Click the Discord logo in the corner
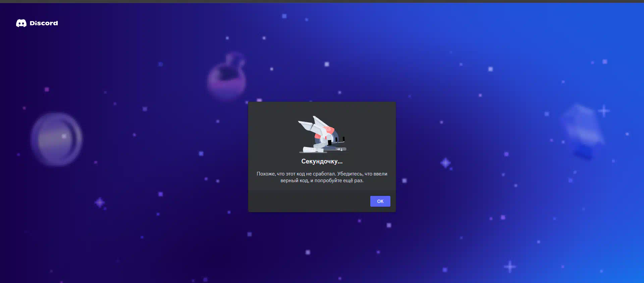 pyautogui.click(x=37, y=23)
